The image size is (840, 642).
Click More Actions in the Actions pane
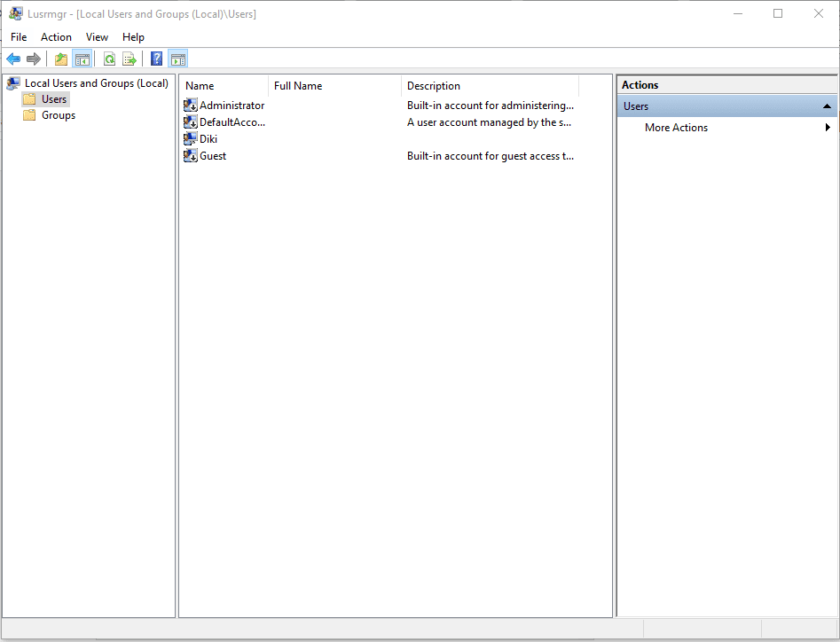click(x=676, y=128)
